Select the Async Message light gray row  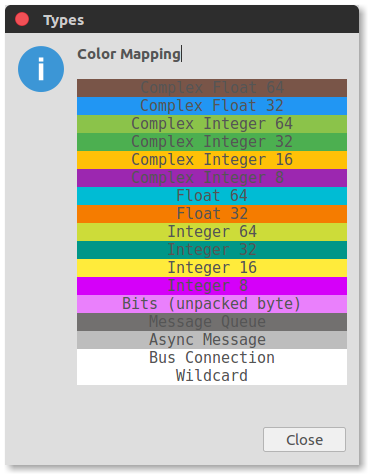[x=212, y=340]
